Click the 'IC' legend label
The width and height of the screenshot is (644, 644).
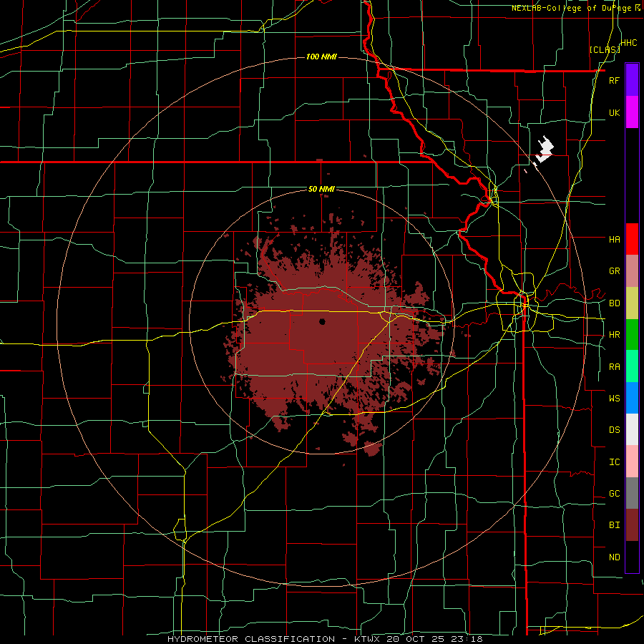pyautogui.click(x=614, y=462)
